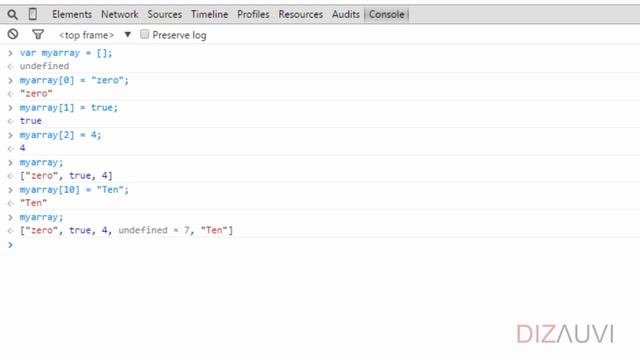Image resolution: width=640 pixels, height=360 pixels.
Task: Click the output string "zero"
Action: [36, 93]
